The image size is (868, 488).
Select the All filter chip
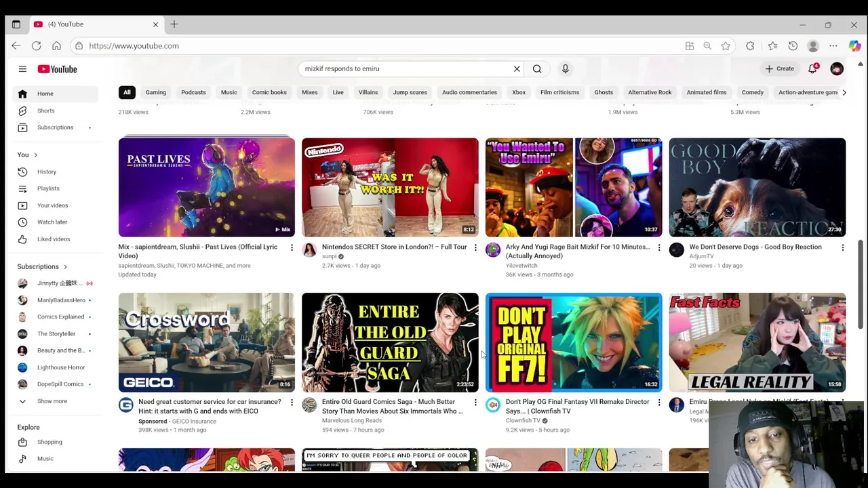pyautogui.click(x=127, y=92)
